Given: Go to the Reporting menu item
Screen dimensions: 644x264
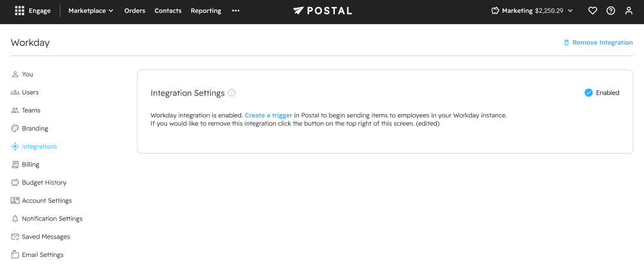Looking at the screenshot, I should 206,11.
